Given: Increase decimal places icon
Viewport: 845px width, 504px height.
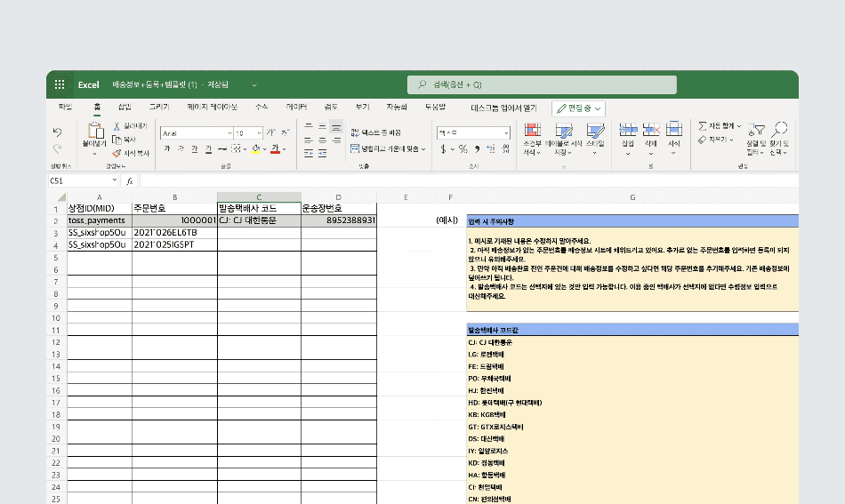Looking at the screenshot, I should 491,149.
